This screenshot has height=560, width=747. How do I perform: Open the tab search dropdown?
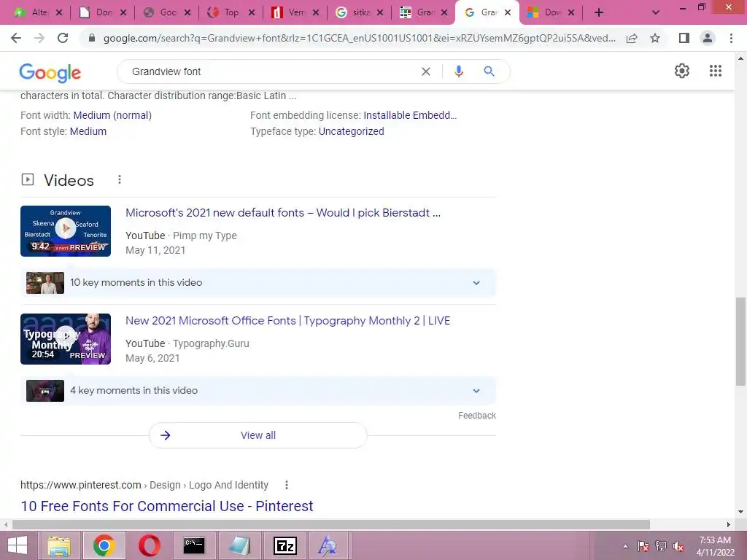tap(656, 13)
